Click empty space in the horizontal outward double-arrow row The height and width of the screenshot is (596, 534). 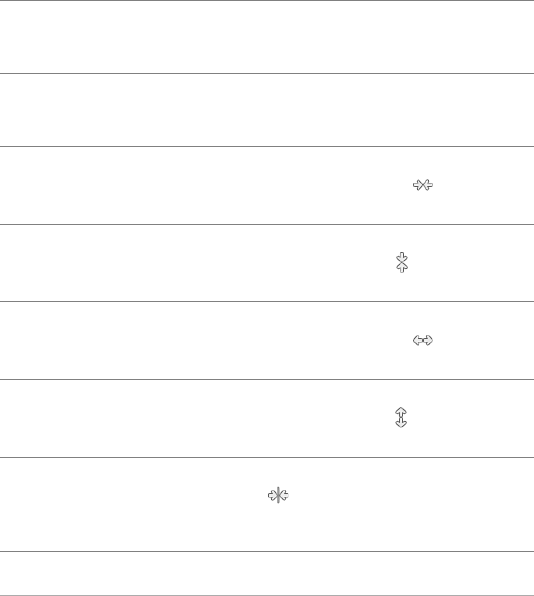pyautogui.click(x=190, y=340)
